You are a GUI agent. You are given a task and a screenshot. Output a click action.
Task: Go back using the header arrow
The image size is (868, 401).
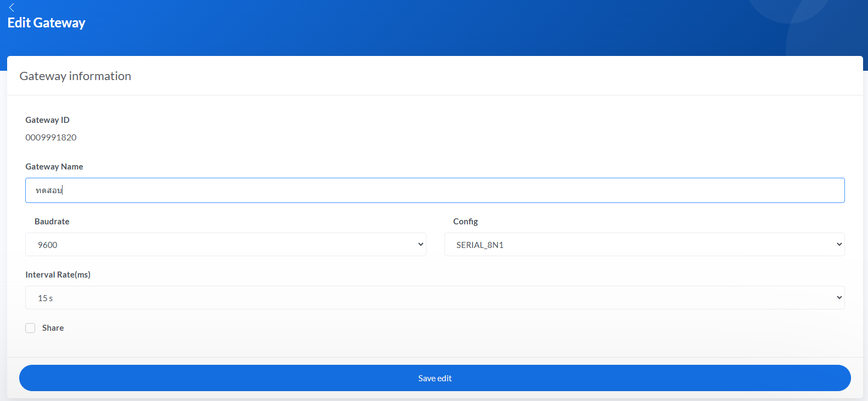click(x=12, y=8)
